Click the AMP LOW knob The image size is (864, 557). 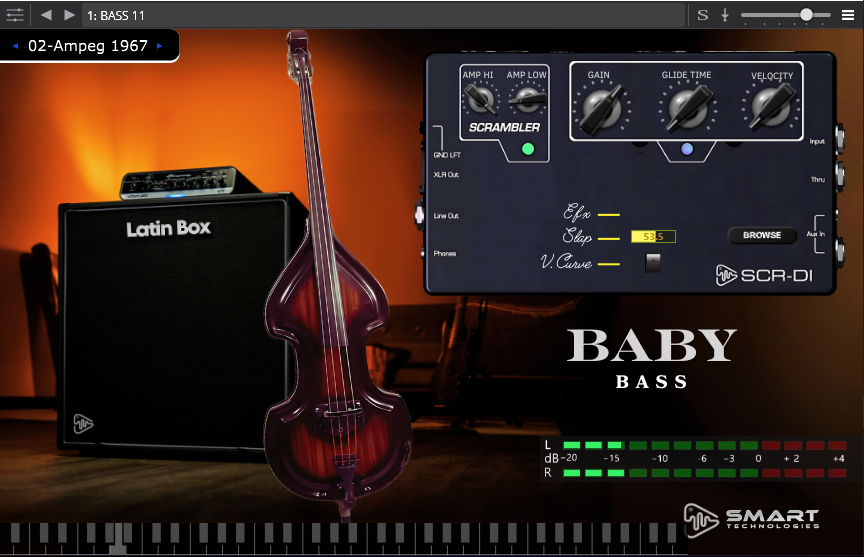(527, 99)
